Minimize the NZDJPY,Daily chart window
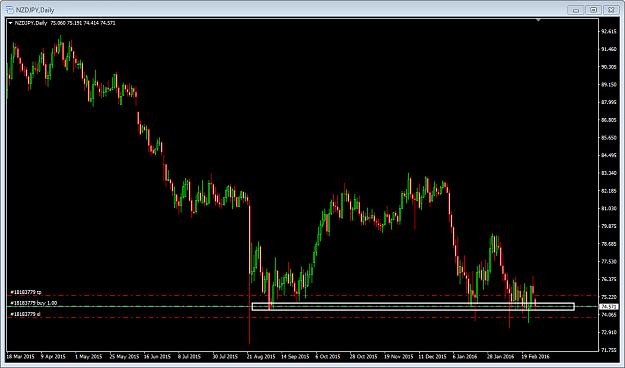625x368 pixels. tap(576, 10)
